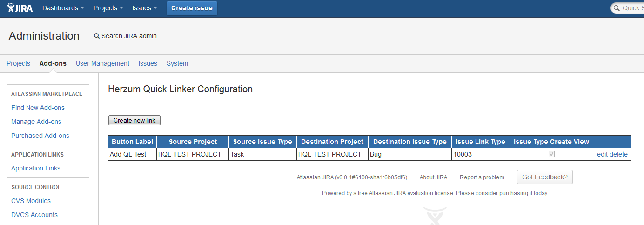The height and width of the screenshot is (225, 644).
Task: Click the Got Feedback? button
Action: pos(544,177)
